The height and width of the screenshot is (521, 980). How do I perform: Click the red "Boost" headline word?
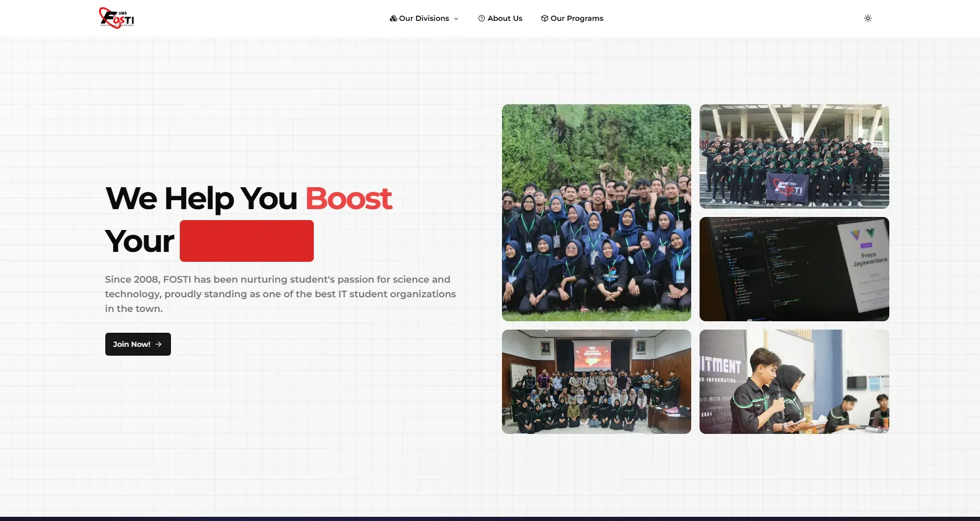(x=348, y=198)
